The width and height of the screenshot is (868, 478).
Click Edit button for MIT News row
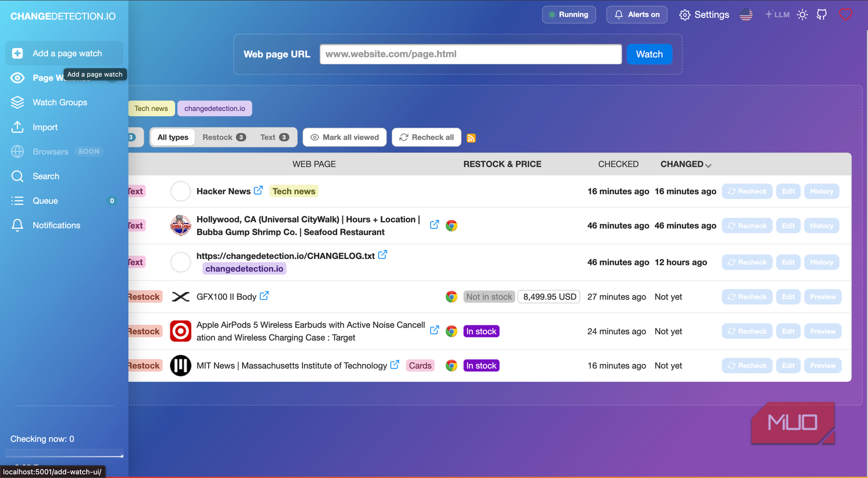(788, 365)
